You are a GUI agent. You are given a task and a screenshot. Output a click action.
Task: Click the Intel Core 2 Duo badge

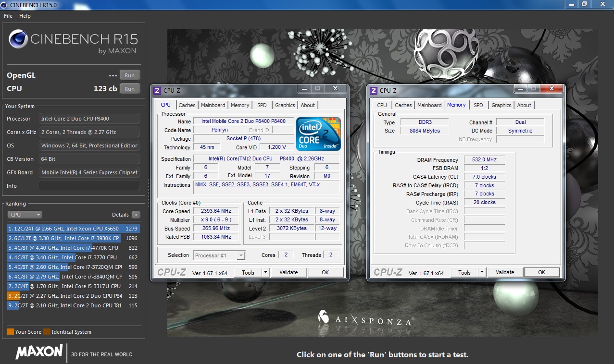pyautogui.click(x=318, y=134)
